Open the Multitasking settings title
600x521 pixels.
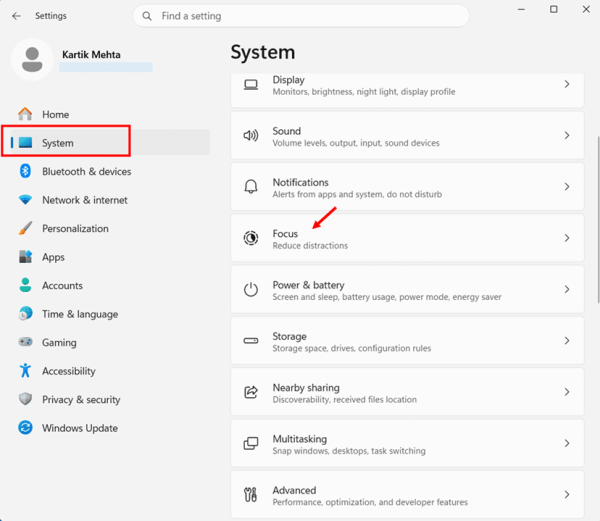point(300,439)
